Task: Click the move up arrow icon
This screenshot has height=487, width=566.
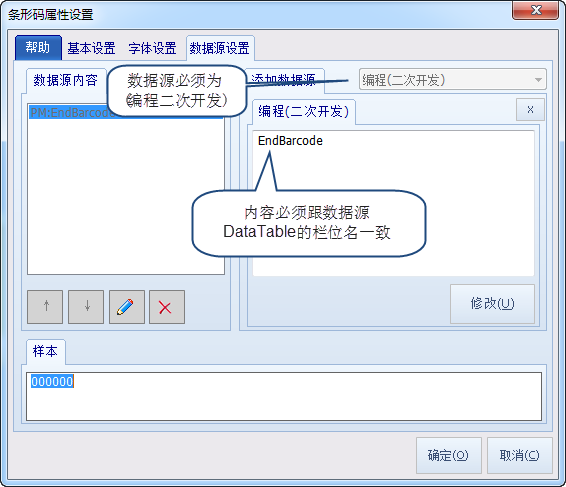Action: [x=45, y=307]
